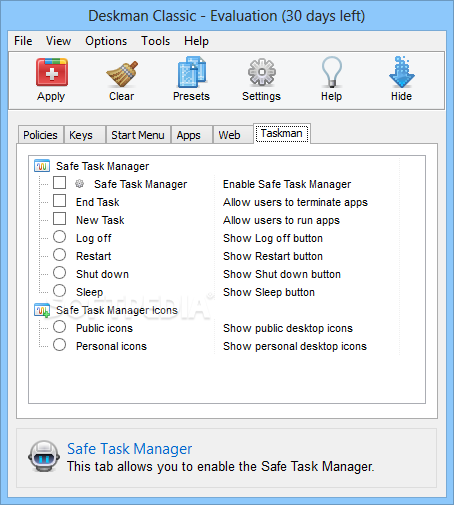This screenshot has width=454, height=505.
Task: Click the small gear beside Safe Task Manager
Action: [x=79, y=184]
